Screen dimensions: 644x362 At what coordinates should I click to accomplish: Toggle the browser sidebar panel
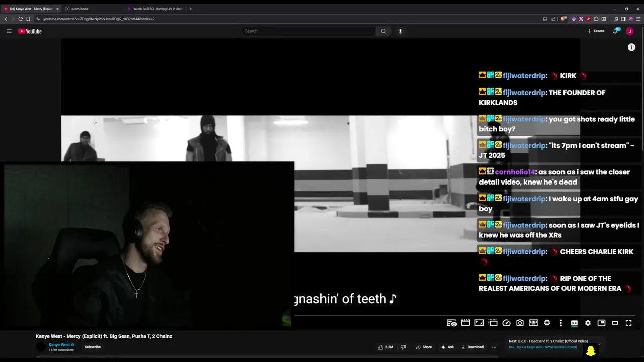click(623, 19)
